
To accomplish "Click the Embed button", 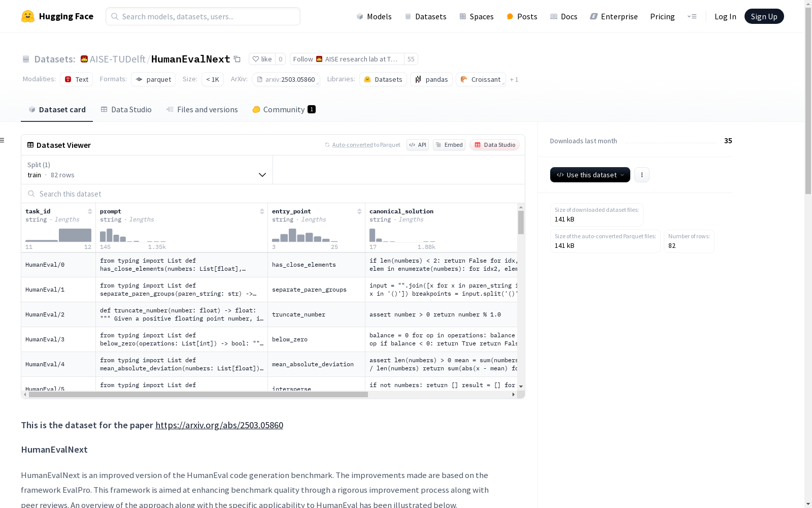I will pos(449,145).
